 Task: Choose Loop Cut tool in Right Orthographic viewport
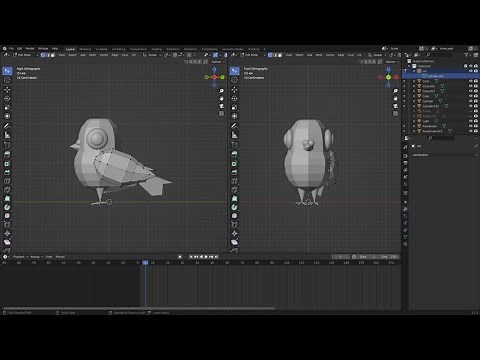(x=7, y=181)
